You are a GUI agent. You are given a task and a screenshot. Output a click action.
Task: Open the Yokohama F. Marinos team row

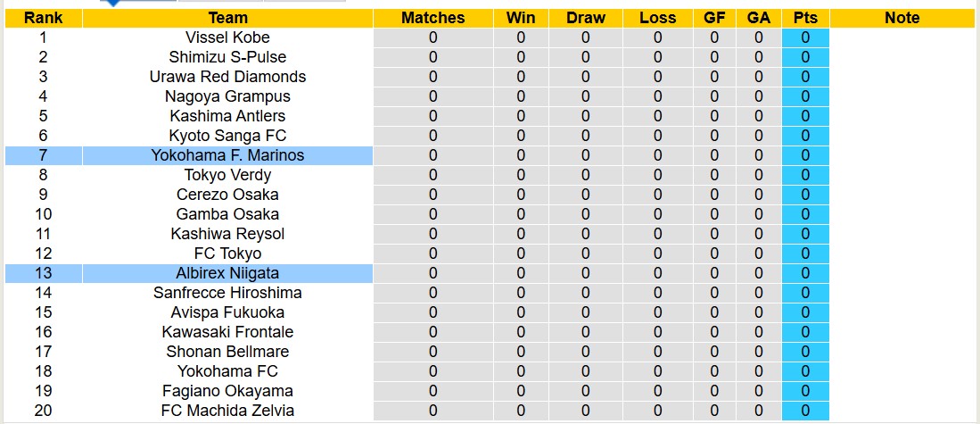pos(227,155)
